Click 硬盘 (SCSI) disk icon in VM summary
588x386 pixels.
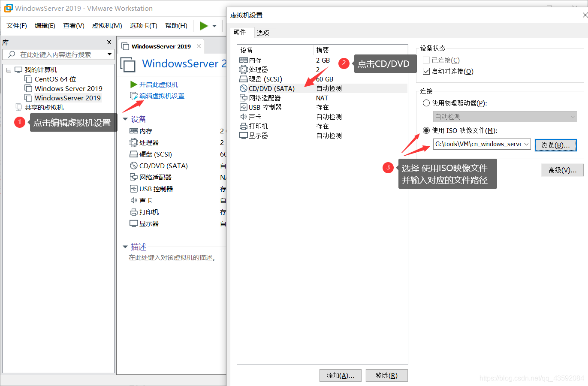[x=133, y=154]
